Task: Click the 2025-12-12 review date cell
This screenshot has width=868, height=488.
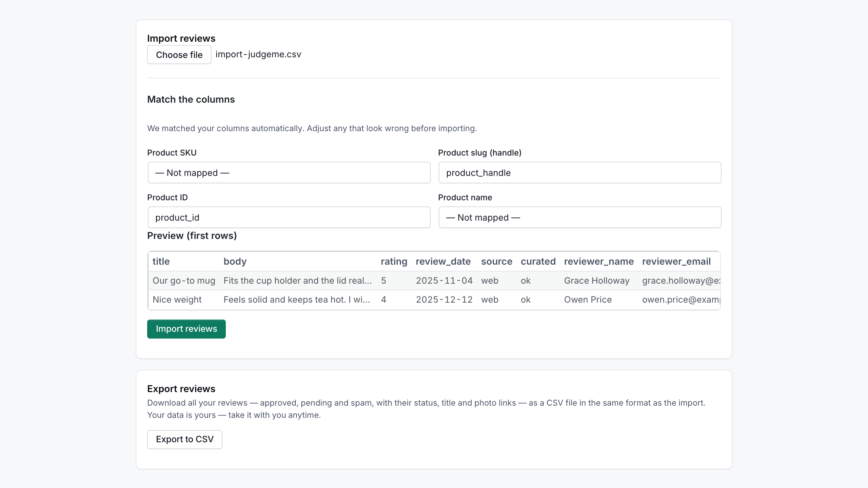Action: (x=444, y=300)
